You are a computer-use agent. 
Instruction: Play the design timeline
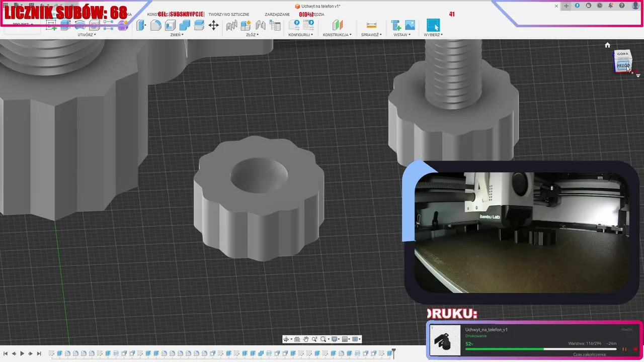pos(22,353)
